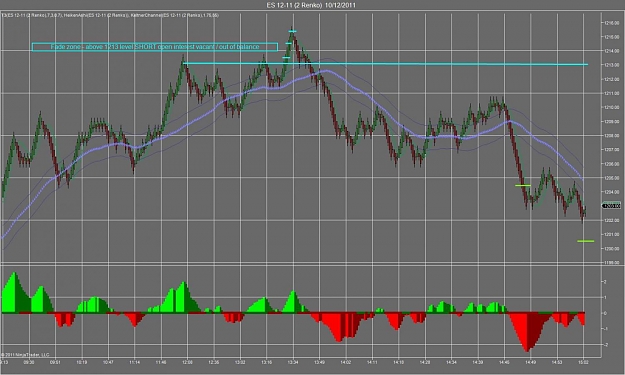Click the 1208.00 price axis label
Screen dimensions: 625x375
[612, 135]
